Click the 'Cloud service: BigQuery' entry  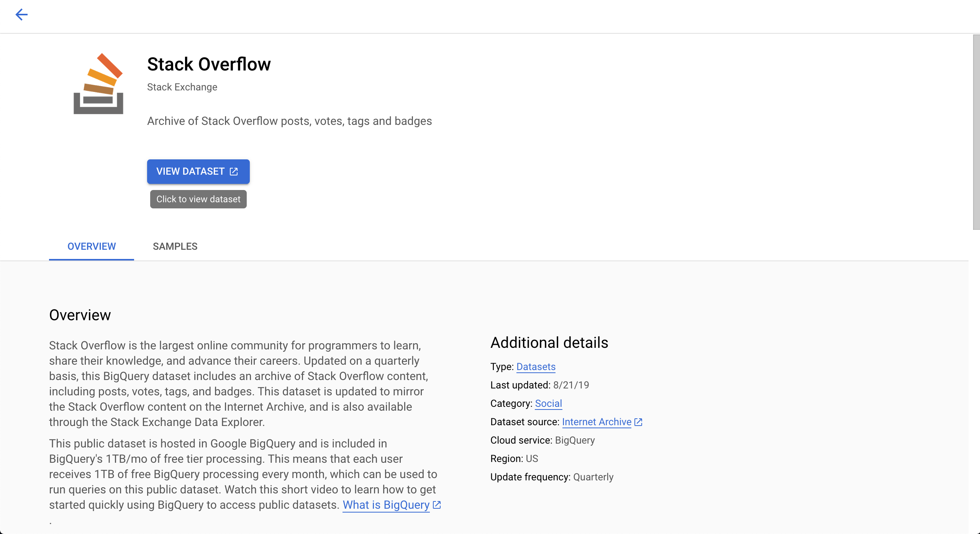(x=542, y=440)
